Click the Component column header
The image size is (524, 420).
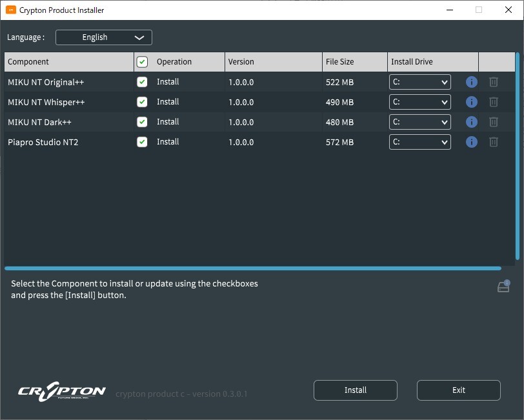coord(69,62)
